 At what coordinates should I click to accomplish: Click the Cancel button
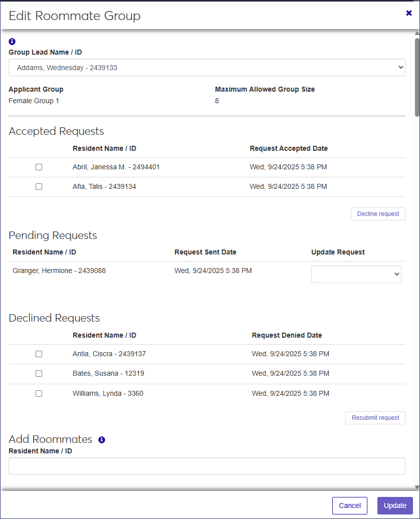click(349, 505)
